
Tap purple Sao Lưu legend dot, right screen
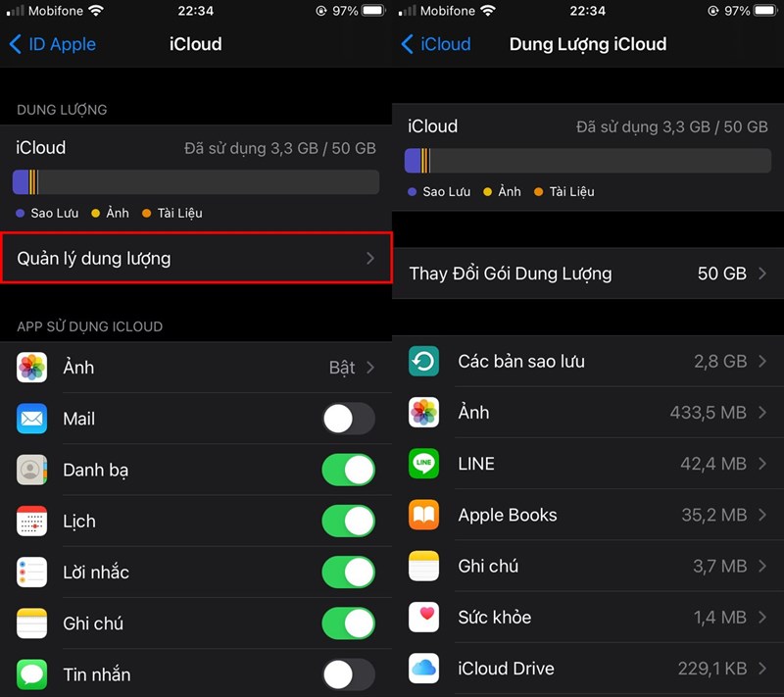click(412, 191)
